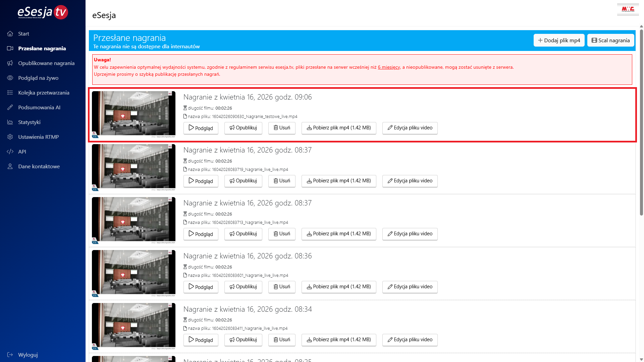Open Statystyki chart icon
Screen dimensions: 644x362
pos(10,122)
